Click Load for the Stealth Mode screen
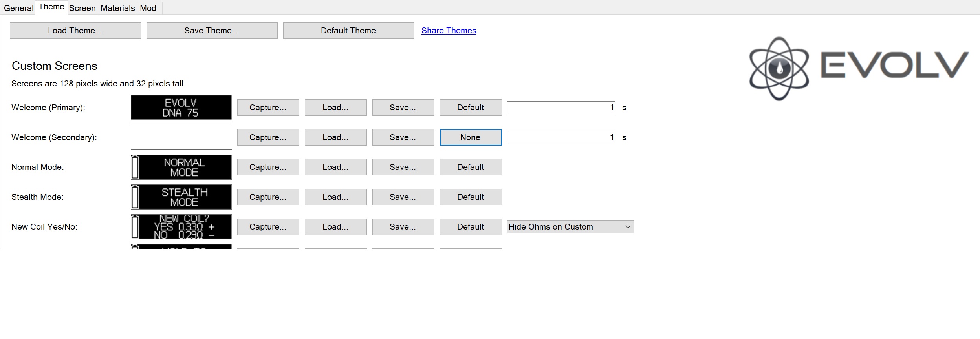The image size is (980, 339). (335, 197)
